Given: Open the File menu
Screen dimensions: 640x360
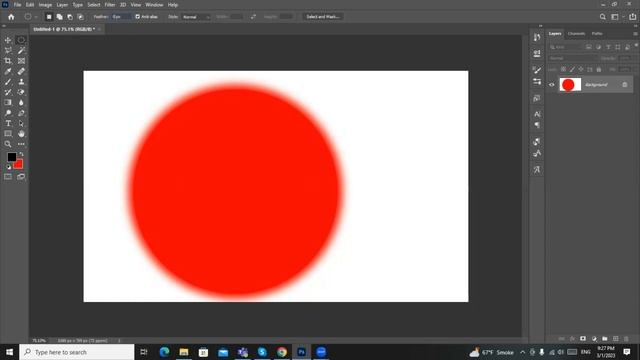Looking at the screenshot, I should [17, 5].
